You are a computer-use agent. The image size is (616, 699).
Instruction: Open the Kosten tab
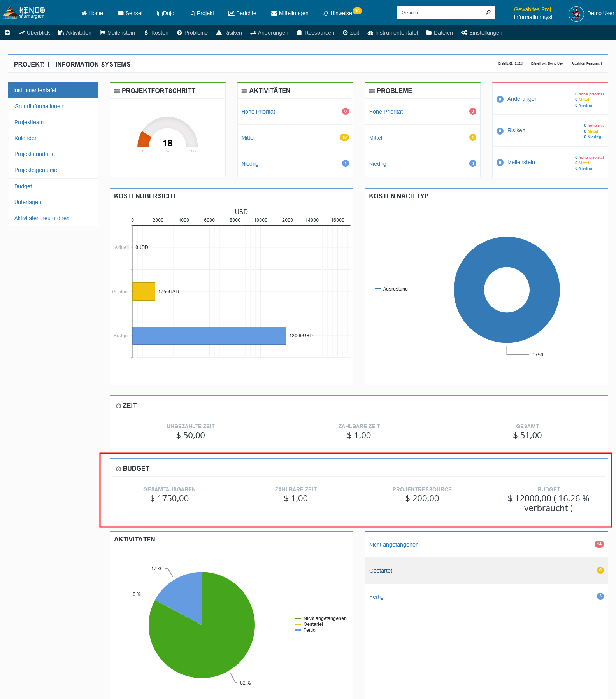point(156,33)
